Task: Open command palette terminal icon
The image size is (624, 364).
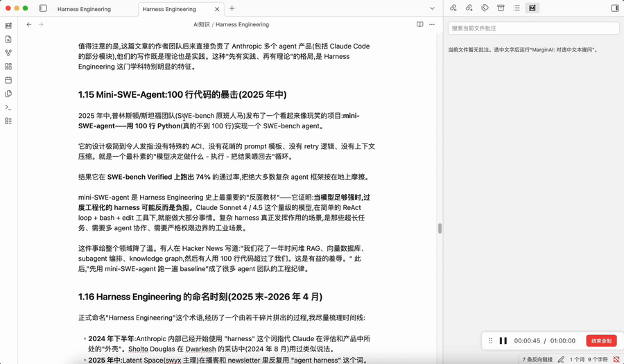Action: point(8,107)
